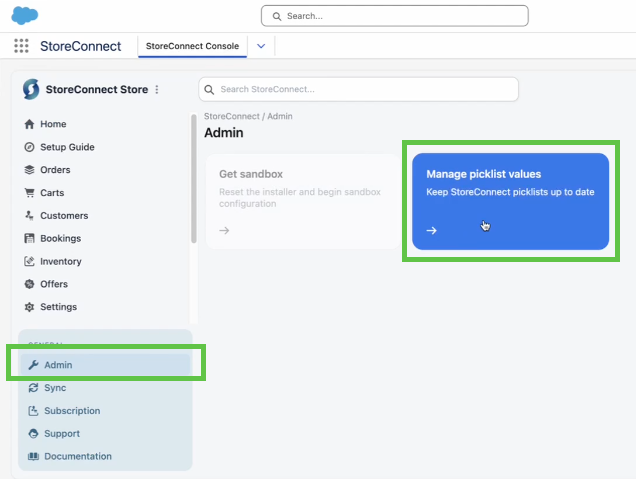Click the Settings gear icon
The height and width of the screenshot is (479, 636).
pos(29,307)
